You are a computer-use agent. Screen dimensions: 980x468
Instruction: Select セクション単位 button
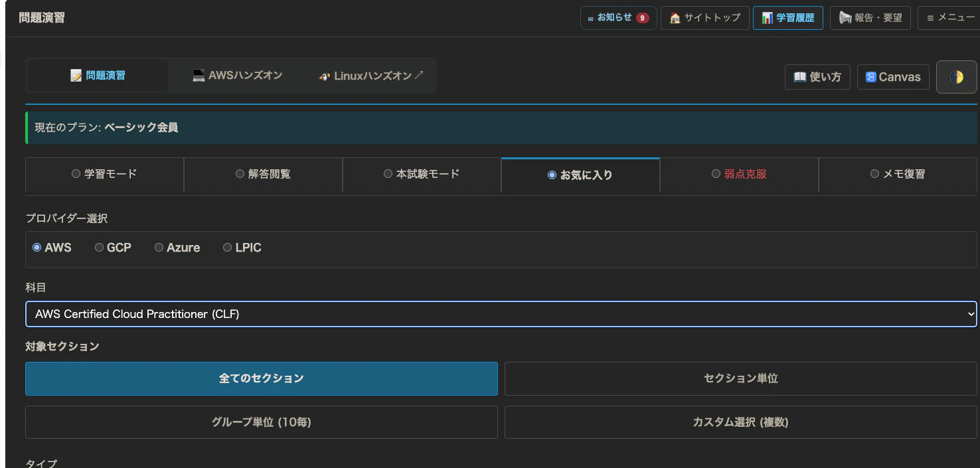[x=741, y=378]
